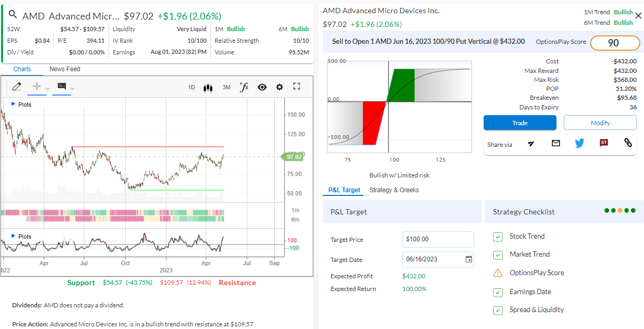Click the 97.02 current price marker
The image size is (644, 329).
click(x=293, y=157)
